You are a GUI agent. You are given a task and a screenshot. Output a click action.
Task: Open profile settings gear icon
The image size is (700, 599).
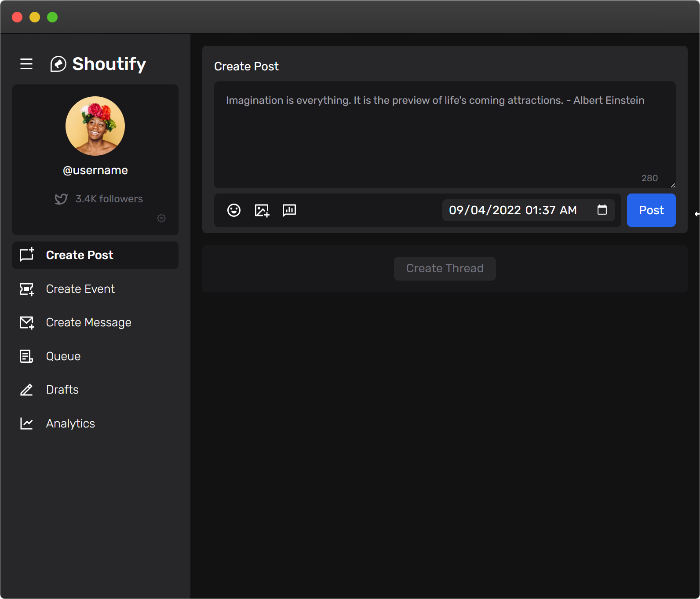coord(161,218)
